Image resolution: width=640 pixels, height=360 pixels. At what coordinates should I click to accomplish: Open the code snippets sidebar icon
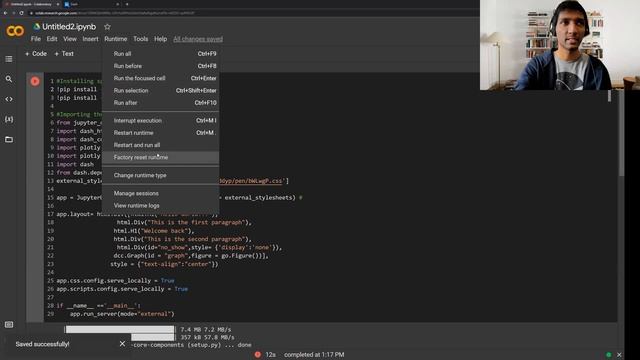[x=9, y=99]
